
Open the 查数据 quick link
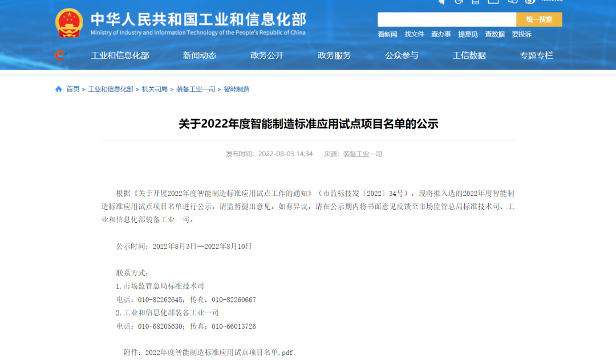[495, 35]
